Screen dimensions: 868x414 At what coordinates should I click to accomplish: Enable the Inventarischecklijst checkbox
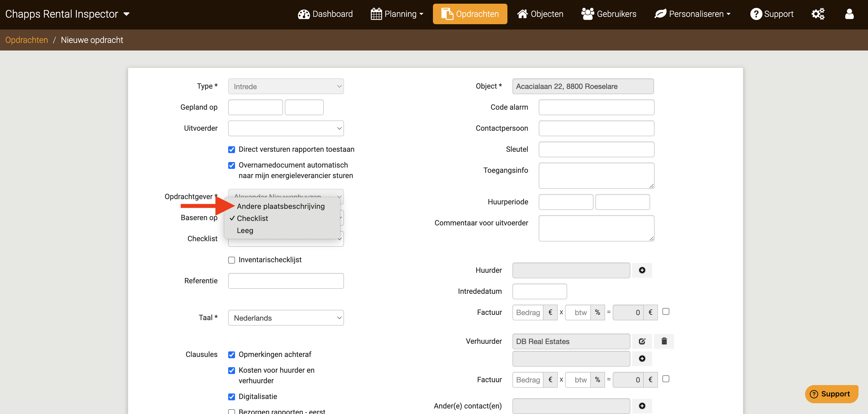point(232,260)
